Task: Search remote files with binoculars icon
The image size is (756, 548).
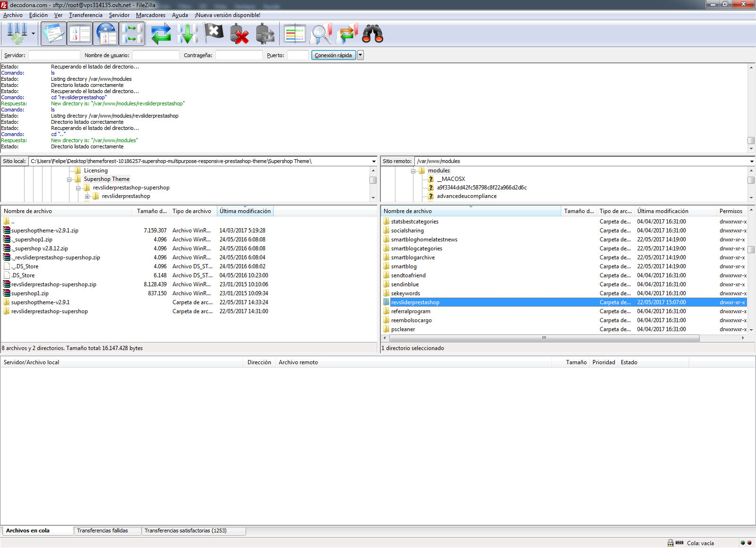Action: click(x=373, y=34)
